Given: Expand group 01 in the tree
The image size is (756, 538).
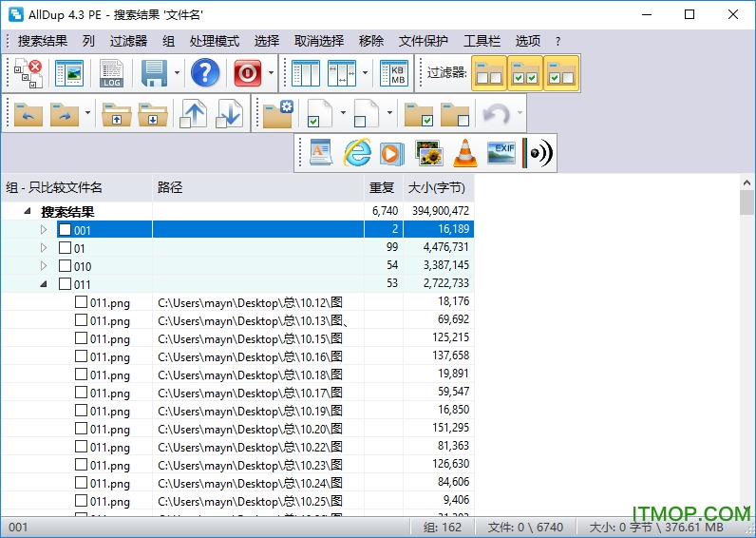Looking at the screenshot, I should 43,248.
